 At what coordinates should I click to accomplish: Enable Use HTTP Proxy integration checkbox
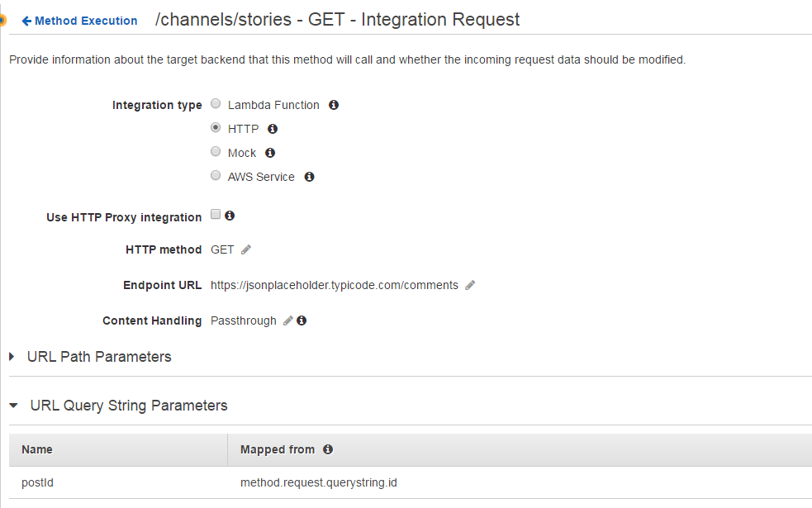click(216, 215)
